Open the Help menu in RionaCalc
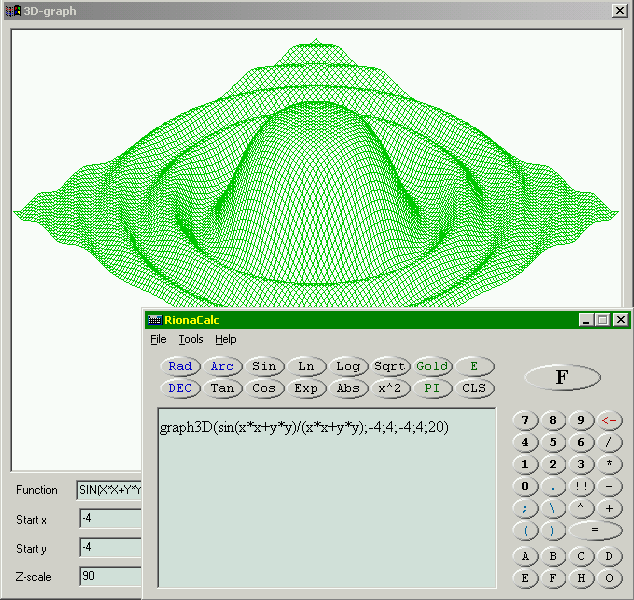This screenshot has width=634, height=600. pyautogui.click(x=226, y=339)
